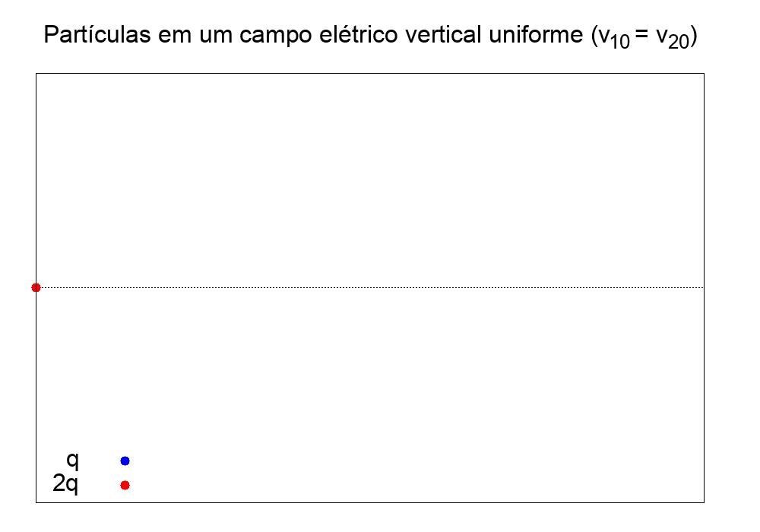Click the red particle on the dotted line

(x=36, y=288)
